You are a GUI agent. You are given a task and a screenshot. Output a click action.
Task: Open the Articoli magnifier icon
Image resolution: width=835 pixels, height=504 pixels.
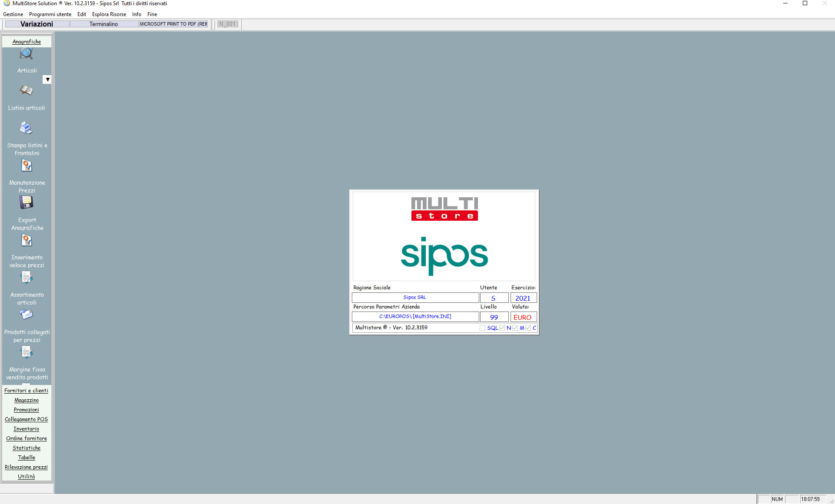point(27,54)
